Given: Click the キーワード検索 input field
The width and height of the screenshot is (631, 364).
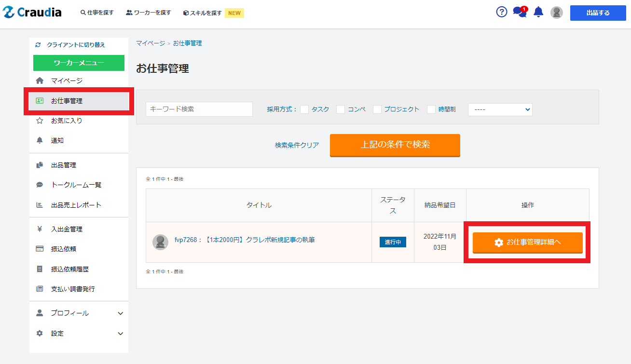Looking at the screenshot, I should coord(199,109).
